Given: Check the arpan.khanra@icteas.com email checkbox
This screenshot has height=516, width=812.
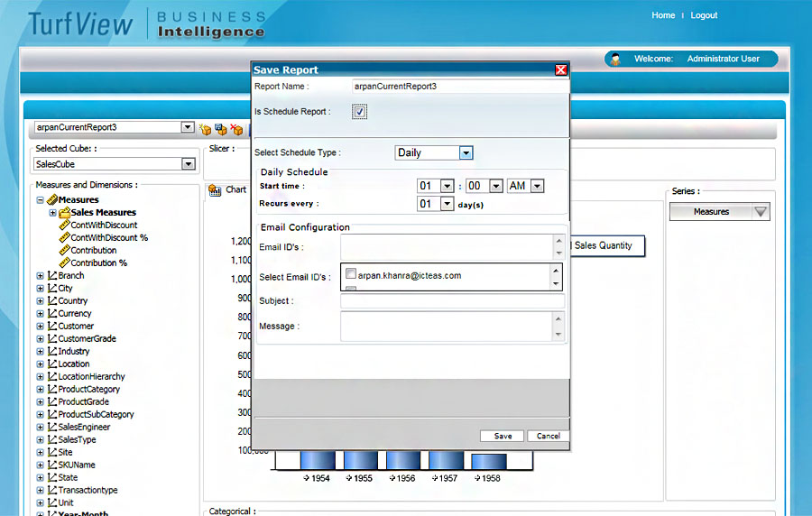Looking at the screenshot, I should tap(351, 273).
